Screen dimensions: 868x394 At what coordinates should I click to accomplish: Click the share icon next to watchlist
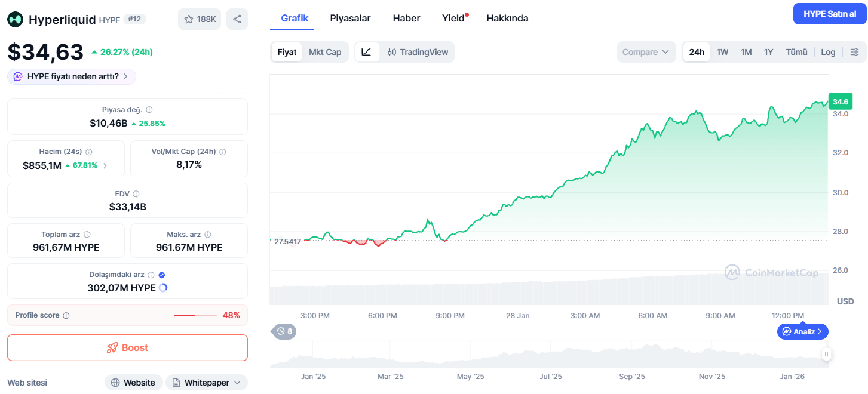[x=237, y=19]
